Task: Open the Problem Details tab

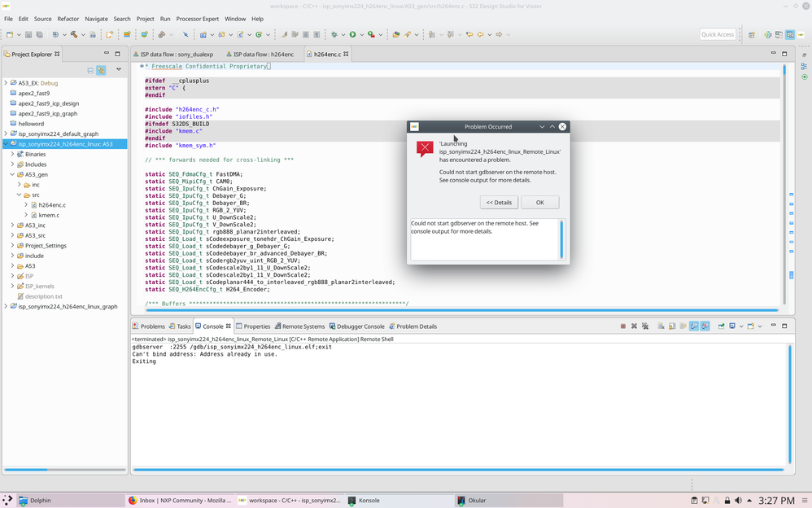Action: click(413, 326)
